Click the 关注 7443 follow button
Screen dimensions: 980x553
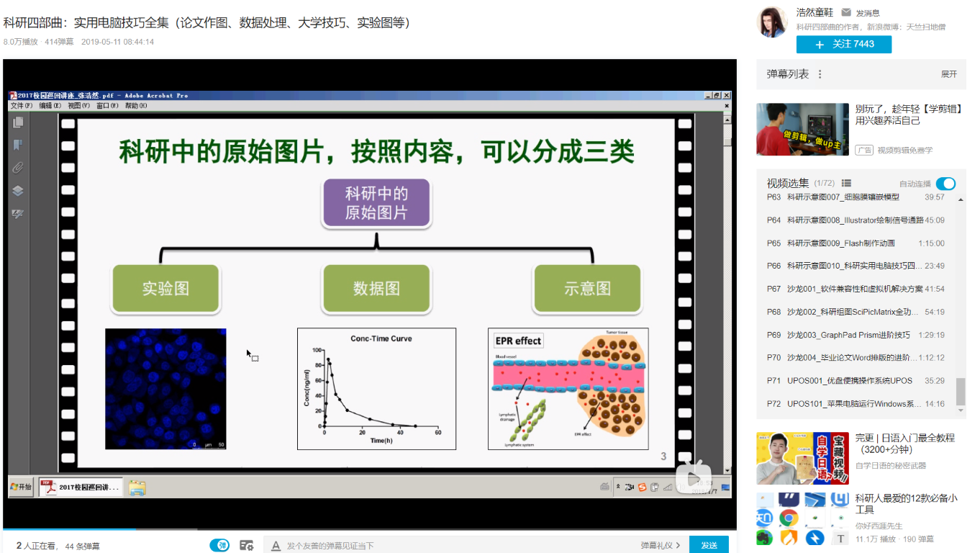point(844,44)
